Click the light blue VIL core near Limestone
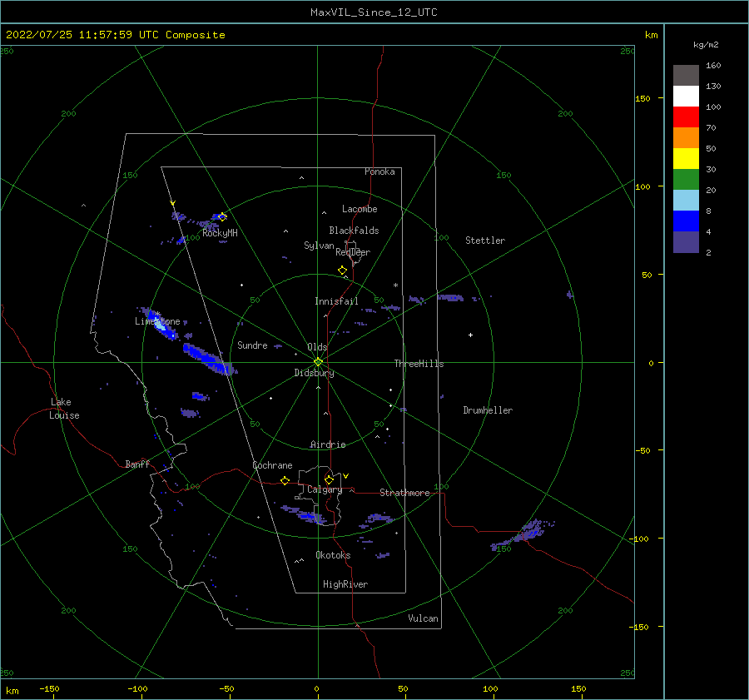Screen dimensions: 749x700 click(160, 324)
